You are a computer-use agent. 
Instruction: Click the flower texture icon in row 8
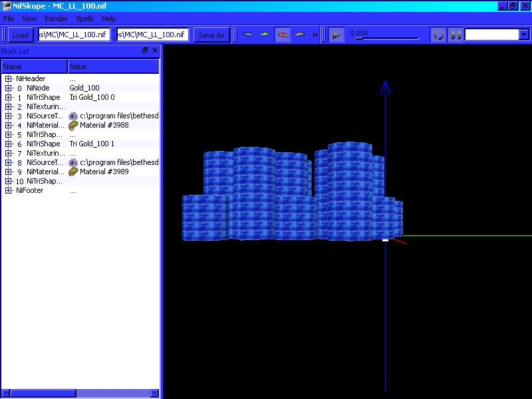pos(73,162)
